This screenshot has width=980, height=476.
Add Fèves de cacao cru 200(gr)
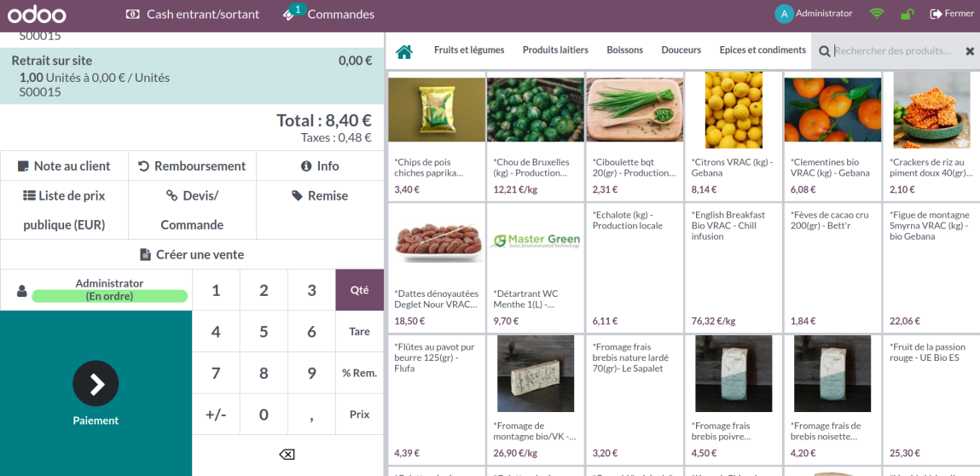(832, 268)
